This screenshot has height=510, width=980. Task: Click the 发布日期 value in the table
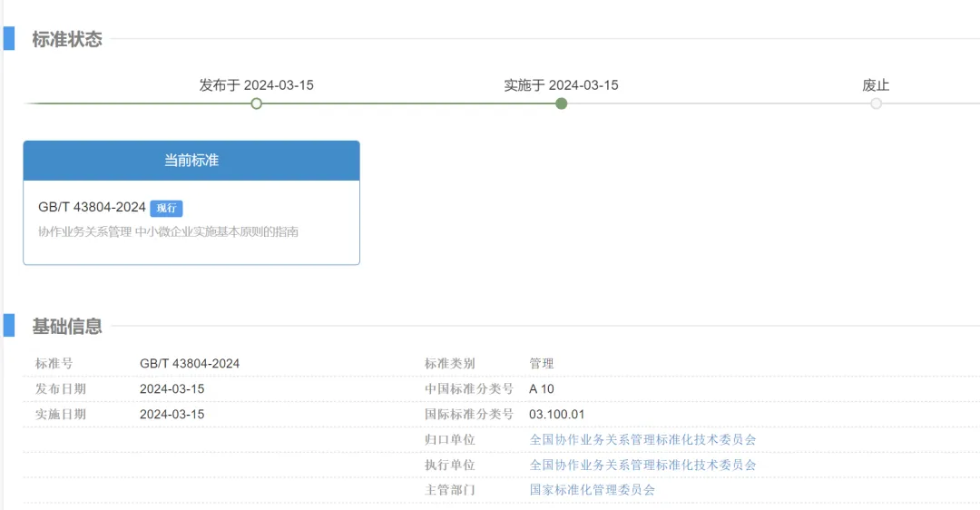point(172,388)
